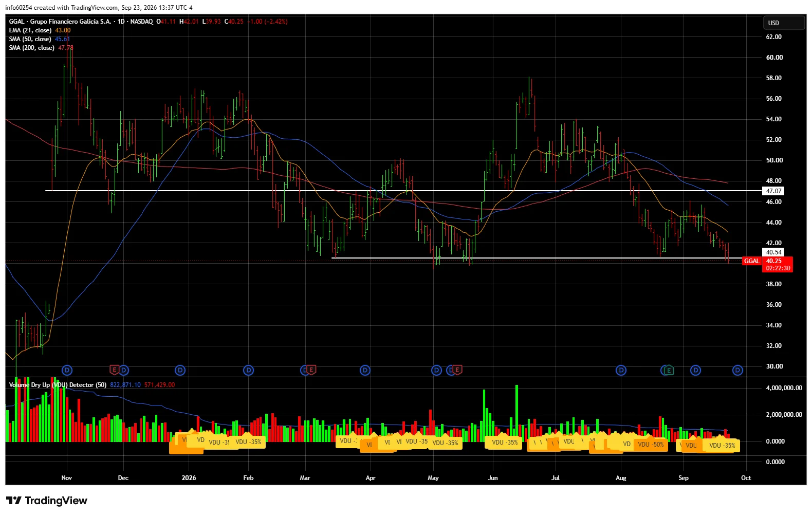Click the red earnings marker in late November
Viewport: 812px width, 516px height.
(115, 370)
